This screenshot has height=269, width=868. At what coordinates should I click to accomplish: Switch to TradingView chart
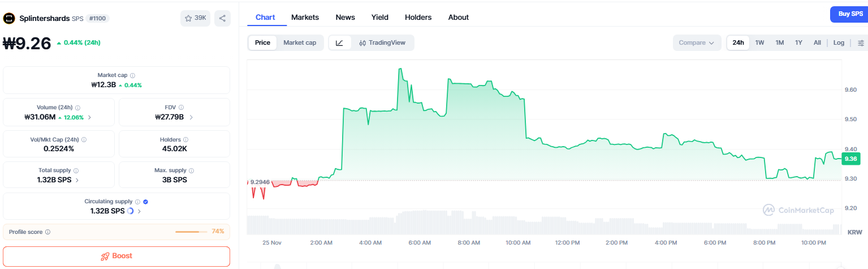[x=382, y=42]
